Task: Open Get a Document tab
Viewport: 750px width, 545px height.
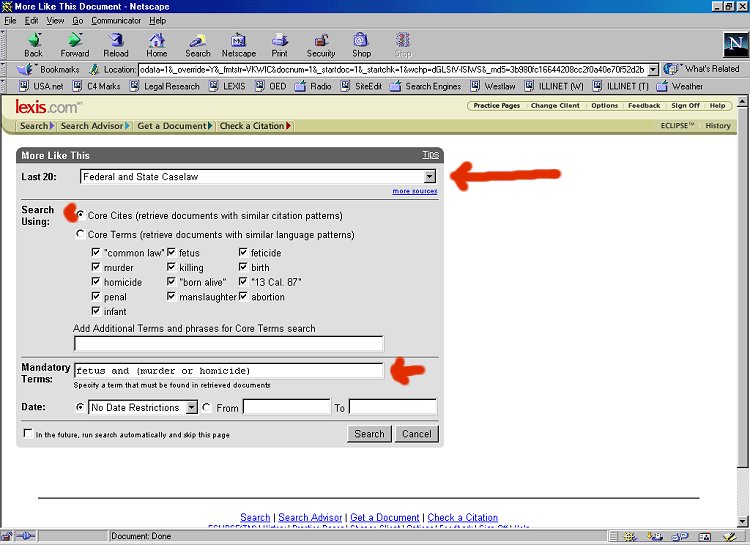Action: tap(175, 126)
